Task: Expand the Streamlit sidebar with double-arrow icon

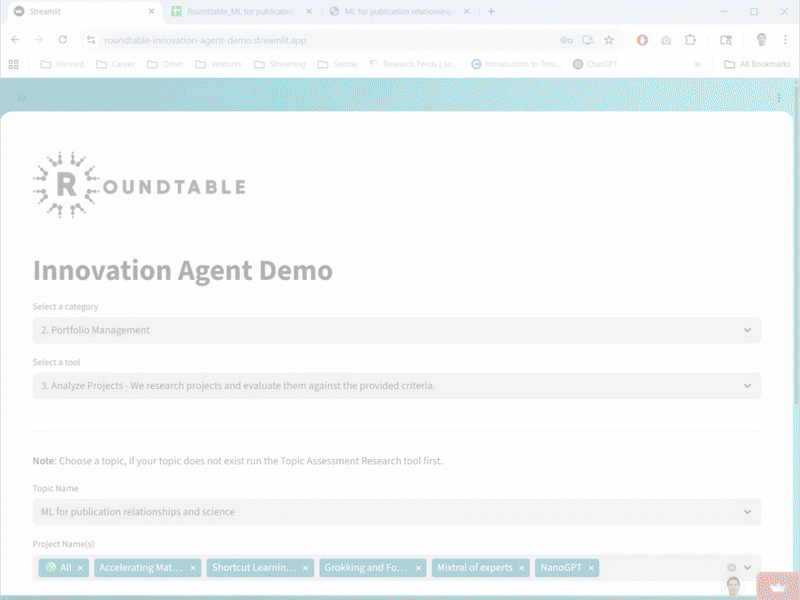Action: (x=20, y=98)
